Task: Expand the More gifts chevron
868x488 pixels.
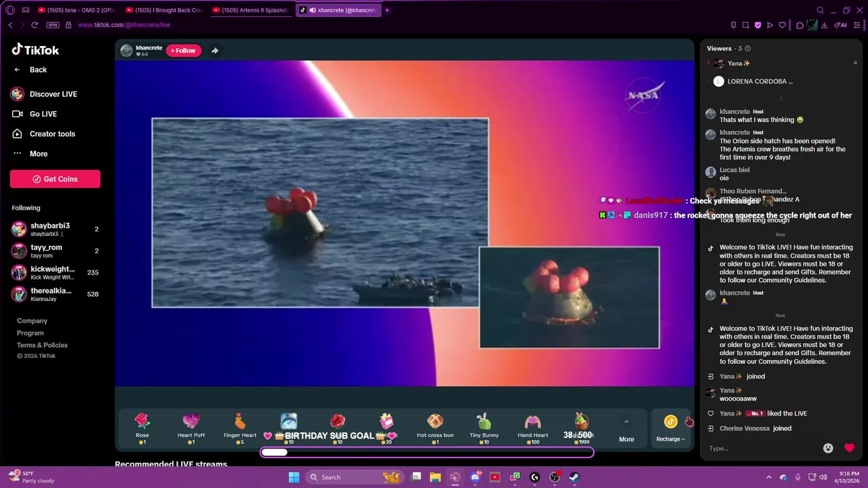Action: pos(627,422)
